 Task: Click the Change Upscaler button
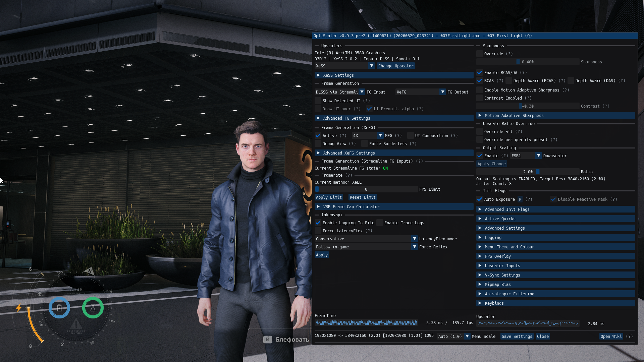(396, 66)
